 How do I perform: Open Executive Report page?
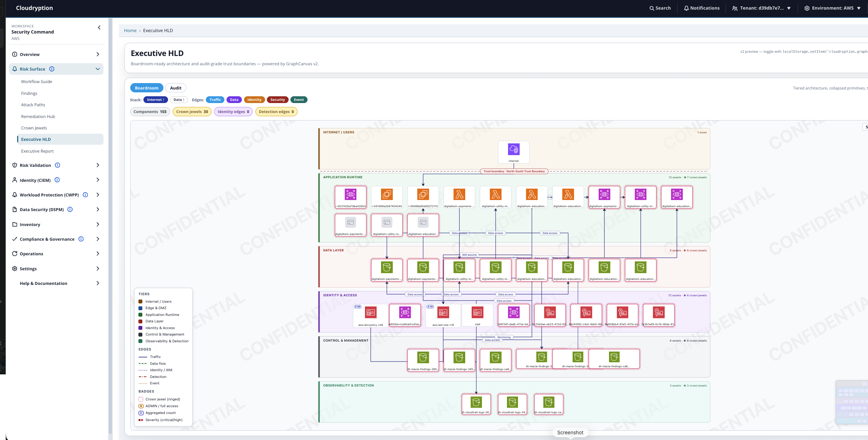point(37,151)
